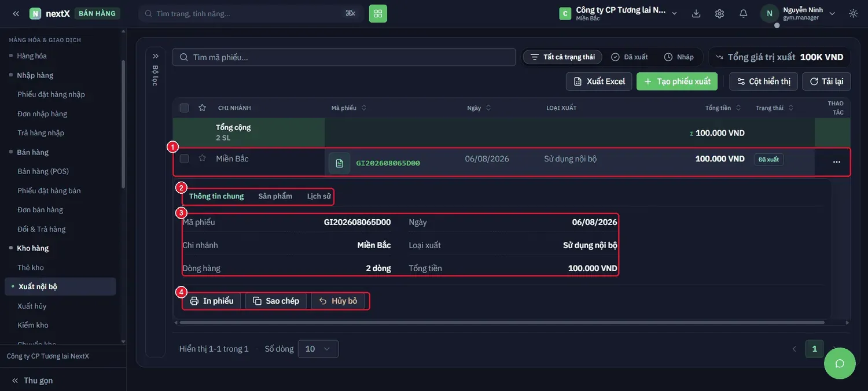Viewport: 868px width, 391px height.
Task: Click the Tìm mã phiếu search field
Action: (x=344, y=57)
